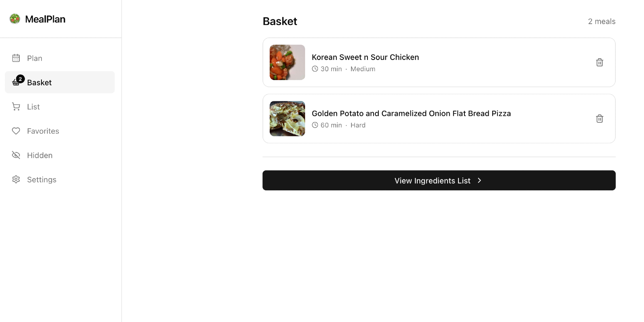Image resolution: width=644 pixels, height=322 pixels.
Task: Click the basket icon with the 2 badge
Action: pyautogui.click(x=17, y=81)
